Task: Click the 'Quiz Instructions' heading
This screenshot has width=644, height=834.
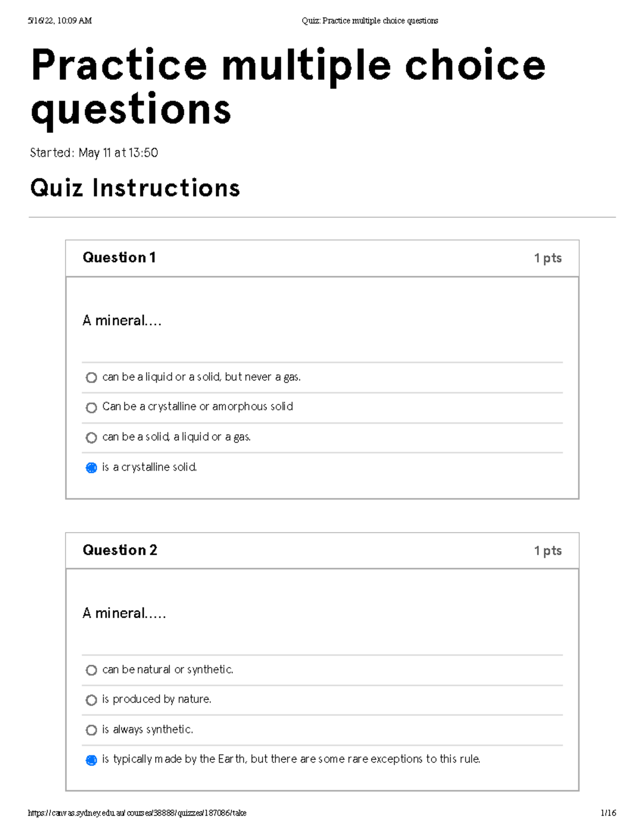Action: 135,188
